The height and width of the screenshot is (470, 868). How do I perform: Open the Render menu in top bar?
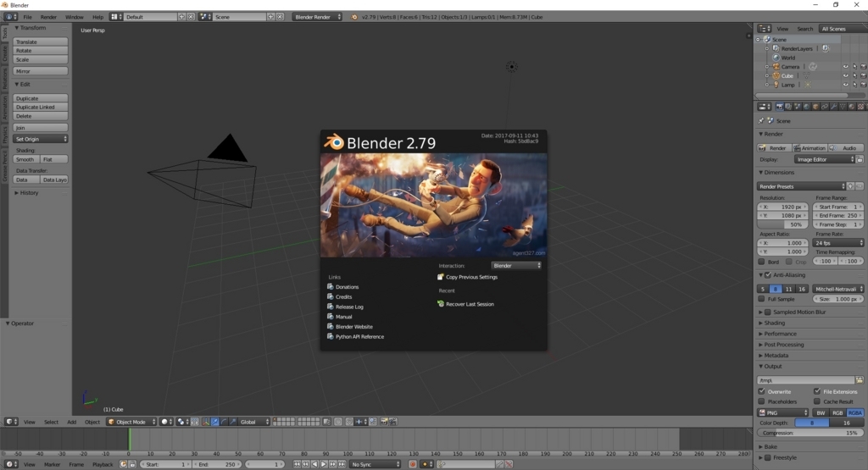[48, 17]
